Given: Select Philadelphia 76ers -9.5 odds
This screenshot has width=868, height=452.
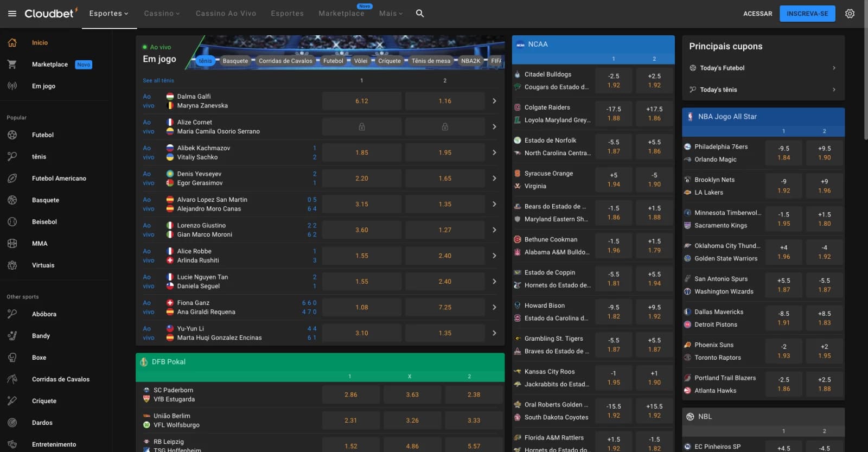Looking at the screenshot, I should pos(783,152).
